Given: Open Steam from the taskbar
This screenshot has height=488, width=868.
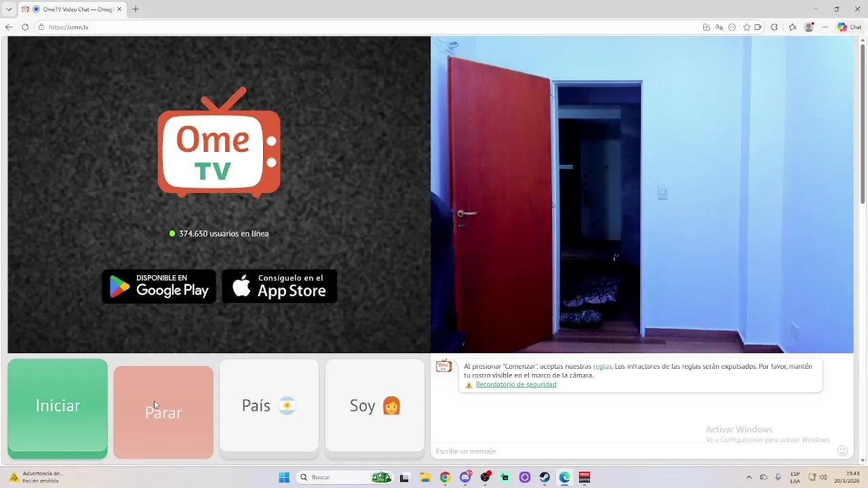Looking at the screenshot, I should (x=545, y=477).
